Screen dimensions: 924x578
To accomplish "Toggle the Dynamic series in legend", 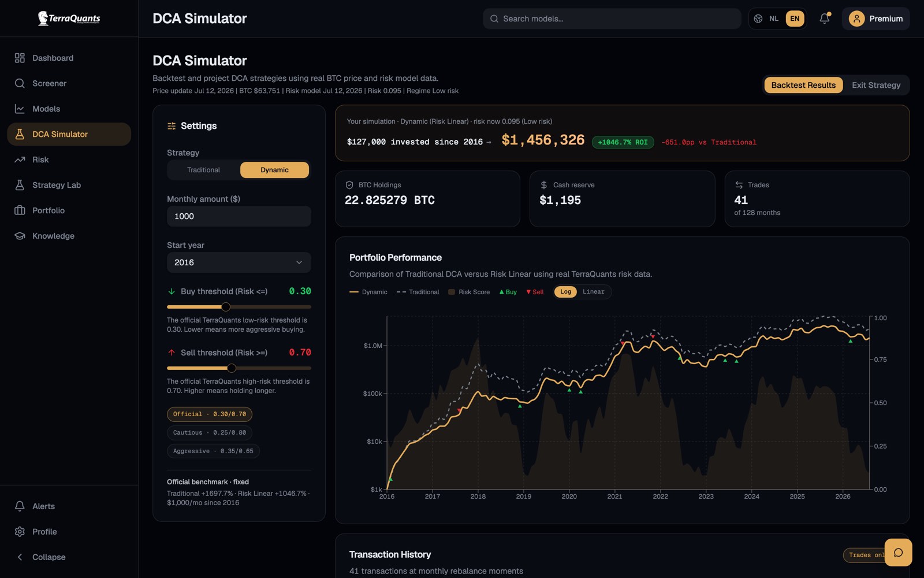I will (368, 292).
